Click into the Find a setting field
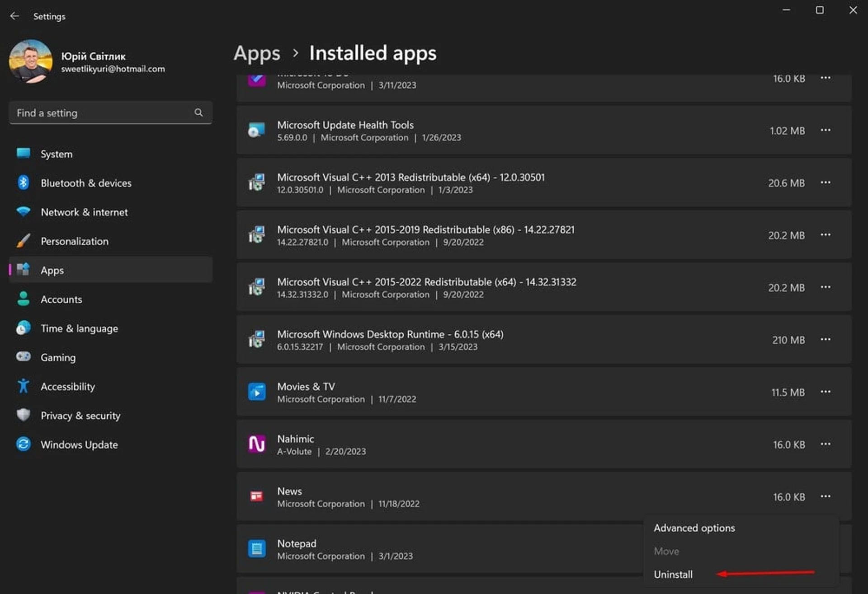The image size is (868, 594). click(110, 112)
